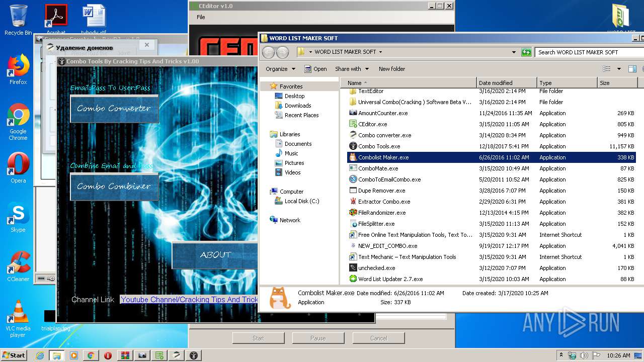Screen dimensions: 644x362
Task: Click the Open toolbar button in Explorer
Action: [x=316, y=69]
